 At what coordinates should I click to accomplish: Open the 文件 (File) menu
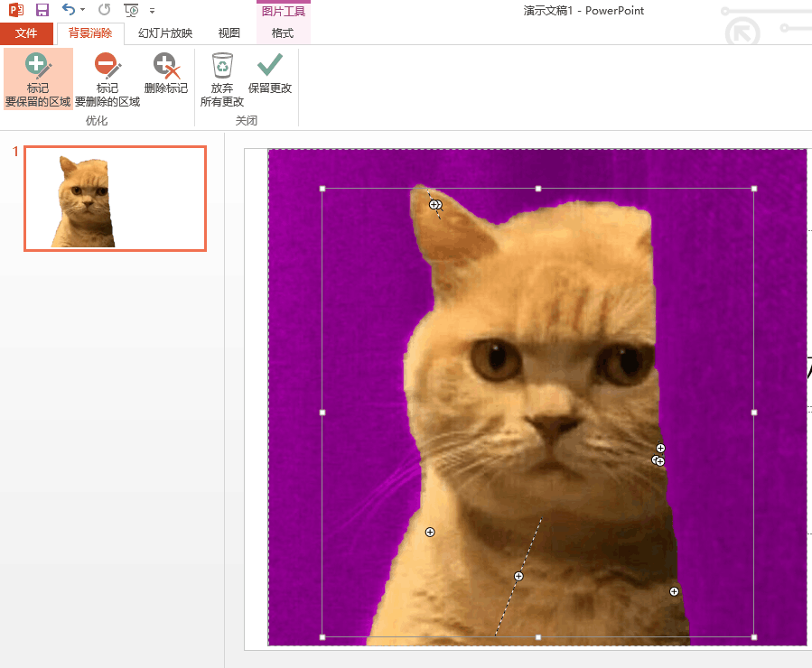pos(26,33)
